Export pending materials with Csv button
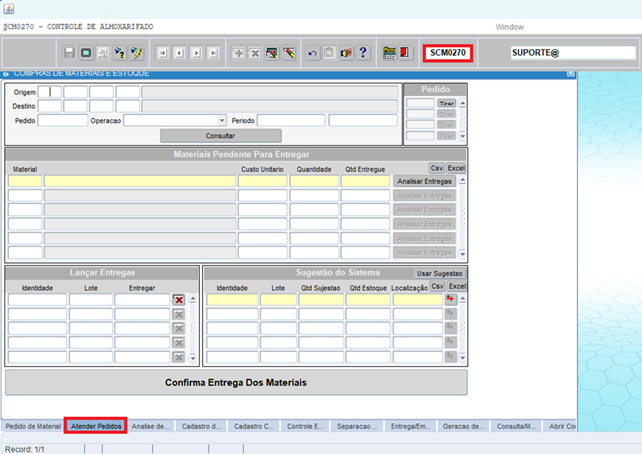Viewport: 642px width, 454px height. coord(436,168)
